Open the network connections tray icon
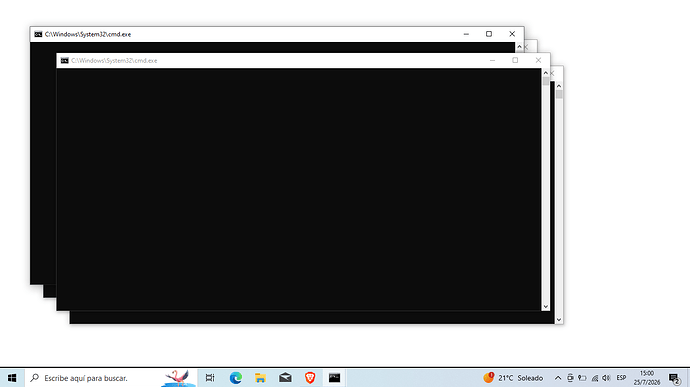The height and width of the screenshot is (387, 690). click(595, 378)
